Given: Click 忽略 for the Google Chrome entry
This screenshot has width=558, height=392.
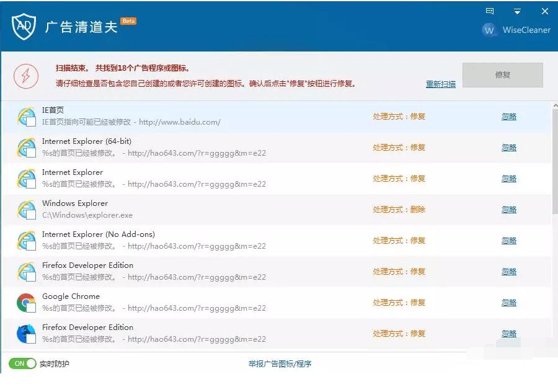Looking at the screenshot, I should (509, 303).
